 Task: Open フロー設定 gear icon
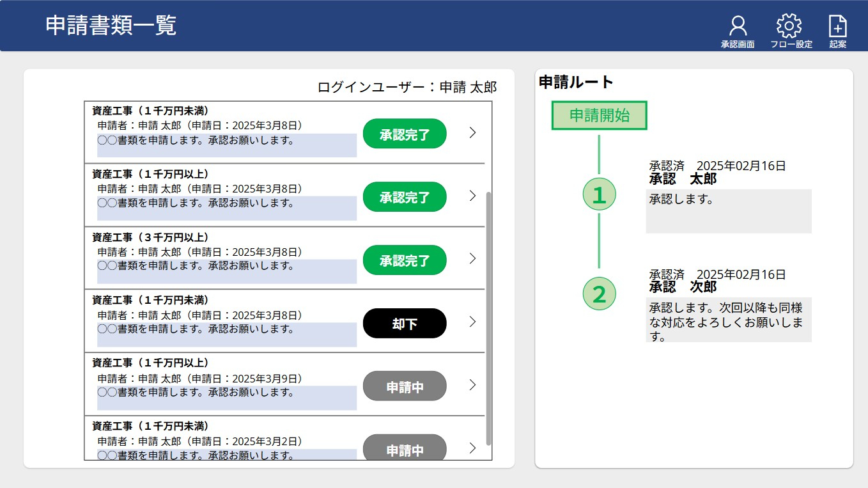click(789, 26)
